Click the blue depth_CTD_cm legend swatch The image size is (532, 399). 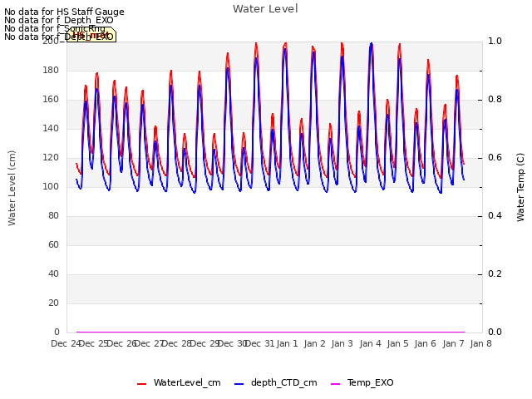pos(239,384)
